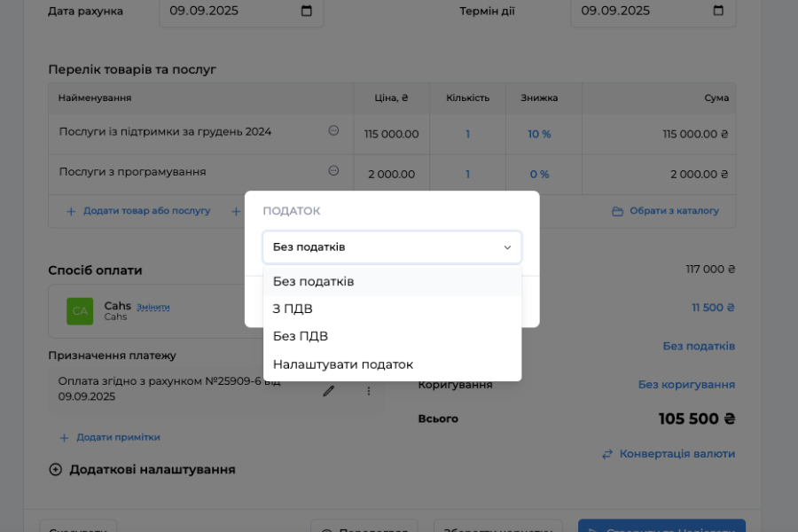Viewport: 798px width, 532px height.
Task: Open the calendar for Дата рахунка
Action: [x=306, y=11]
